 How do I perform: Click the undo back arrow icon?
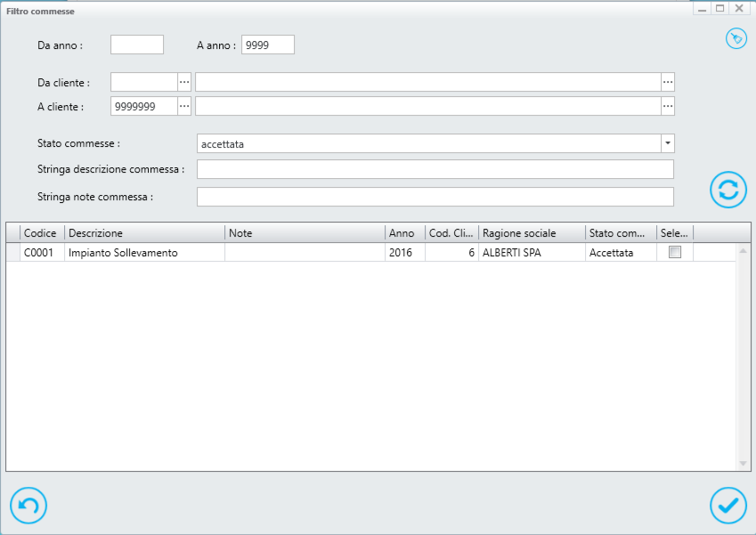pos(28,506)
